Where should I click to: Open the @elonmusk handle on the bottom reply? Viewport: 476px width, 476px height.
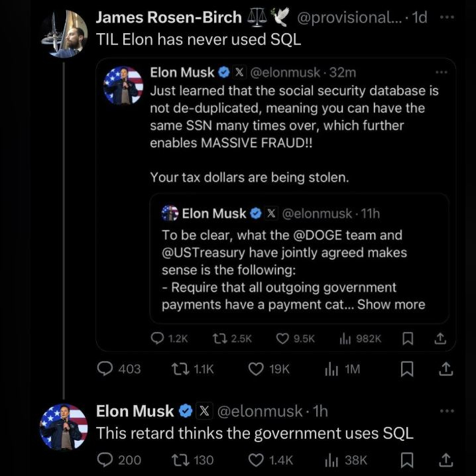(260, 412)
